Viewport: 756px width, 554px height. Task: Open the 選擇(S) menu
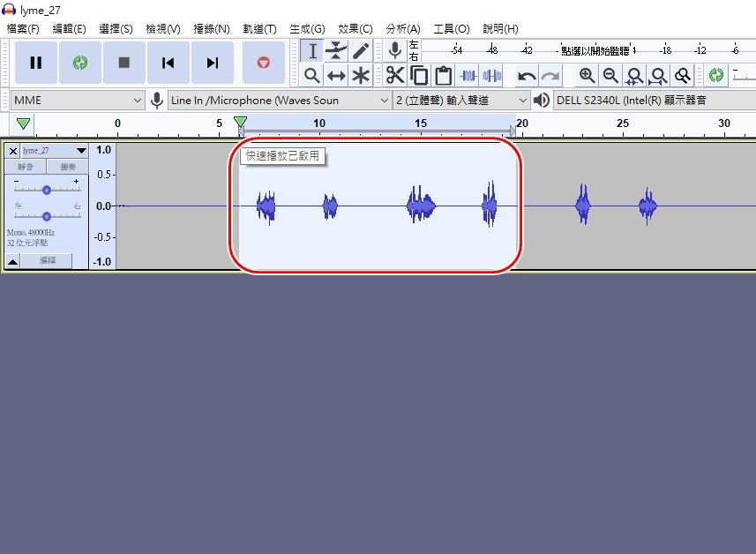coord(116,29)
